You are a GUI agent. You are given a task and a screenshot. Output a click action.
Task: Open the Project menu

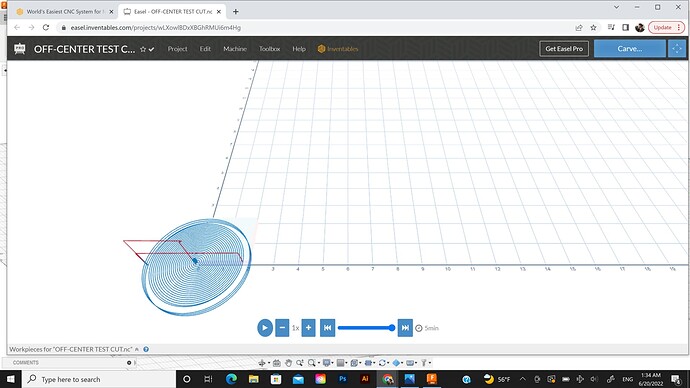click(x=177, y=49)
